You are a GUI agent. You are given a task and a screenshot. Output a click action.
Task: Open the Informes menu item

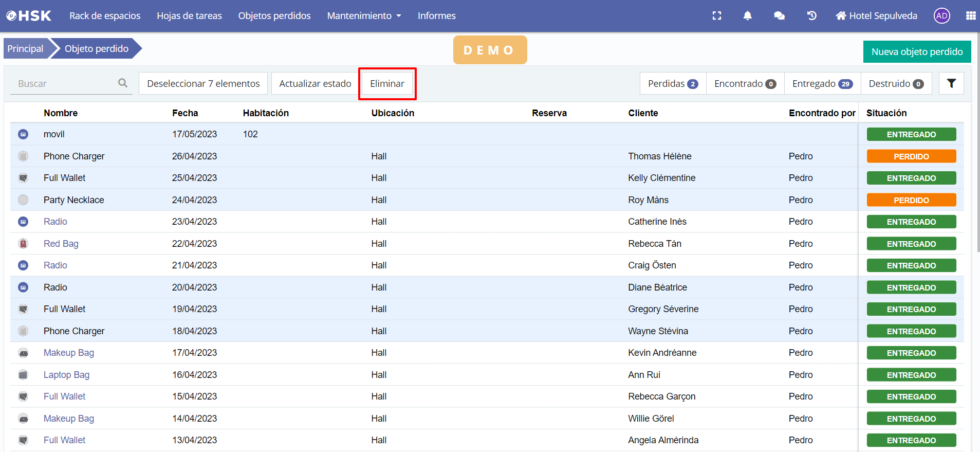coord(436,16)
